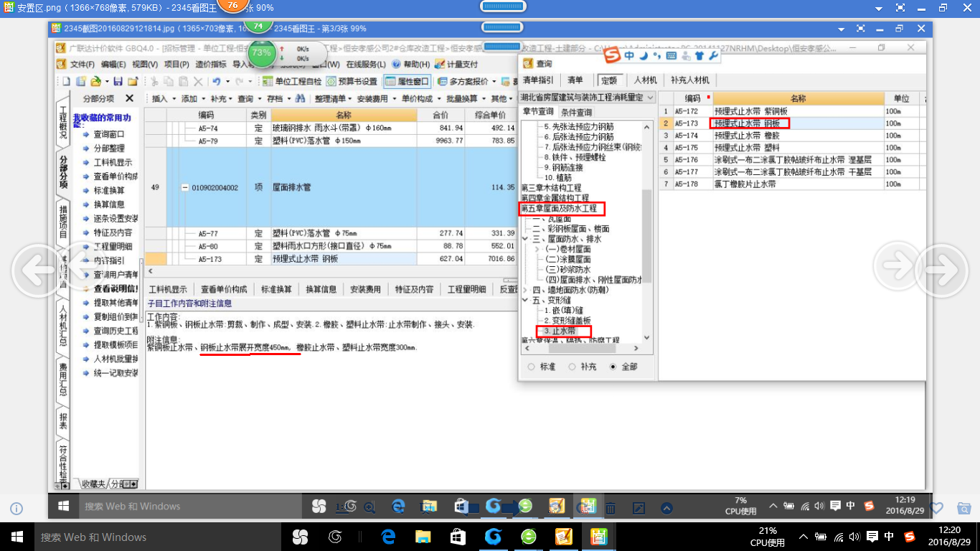This screenshot has width=980, height=551.
Task: Click the 查询窗口 favorite link
Action: tap(109, 134)
